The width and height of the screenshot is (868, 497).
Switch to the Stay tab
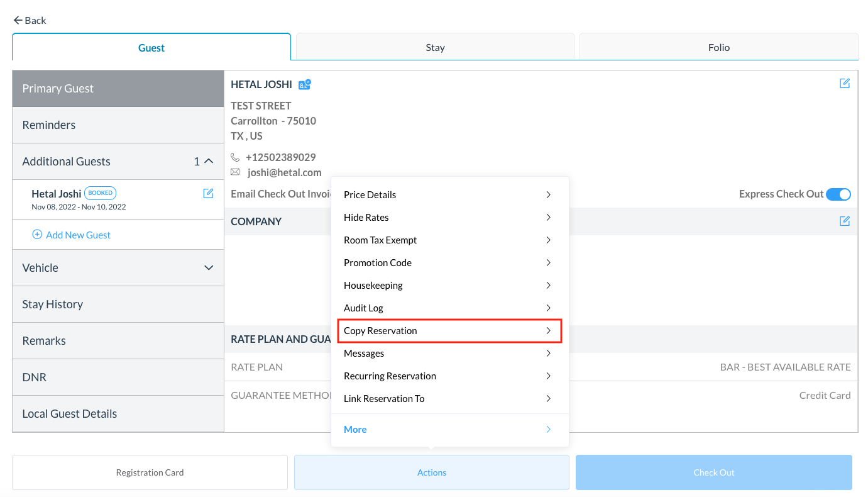click(435, 47)
